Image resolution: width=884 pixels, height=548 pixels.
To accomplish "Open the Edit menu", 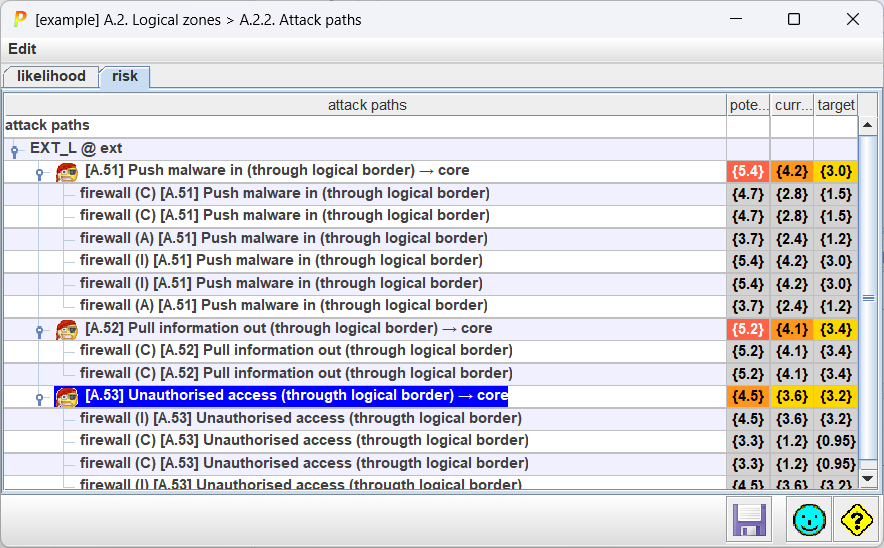I will 22,49.
